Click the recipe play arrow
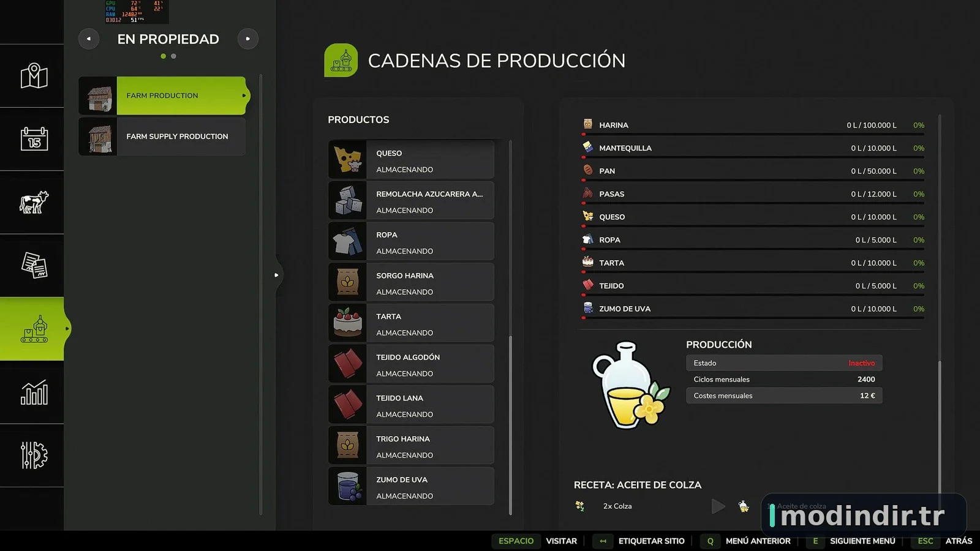 click(x=718, y=506)
